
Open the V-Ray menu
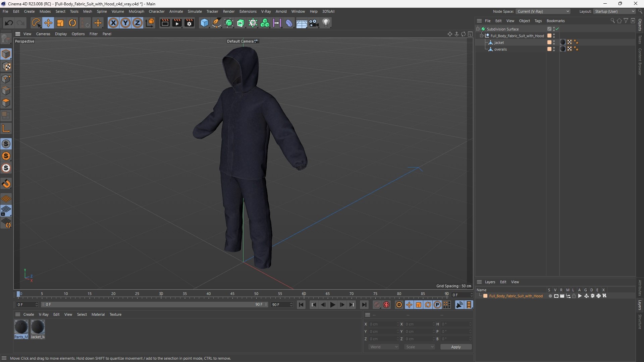click(x=266, y=11)
